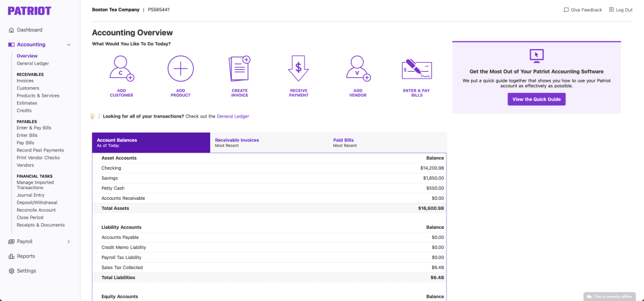The image size is (644, 301).
Task: Click the Accounting book icon in sidebar
Action: point(11,45)
